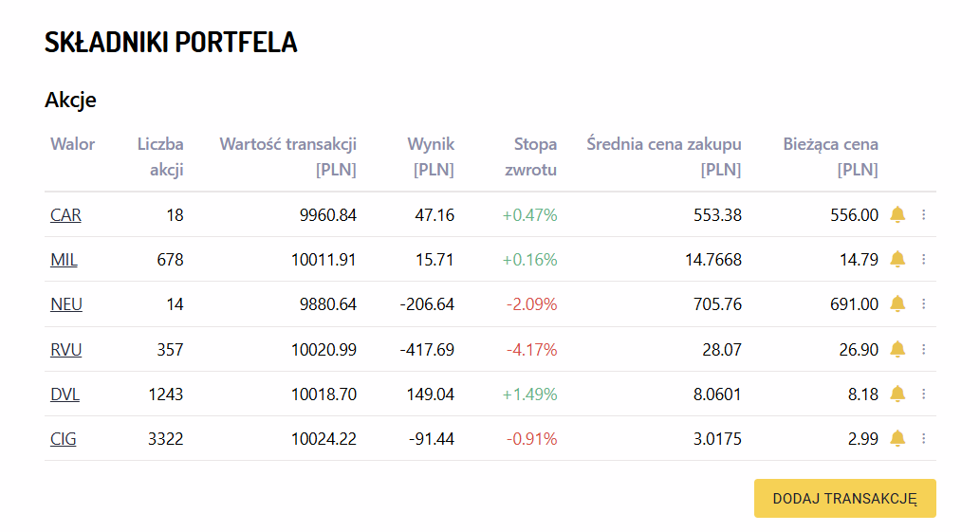This screenshot has width=980, height=532.
Task: Expand the kebab menu for NEU
Action: (924, 304)
